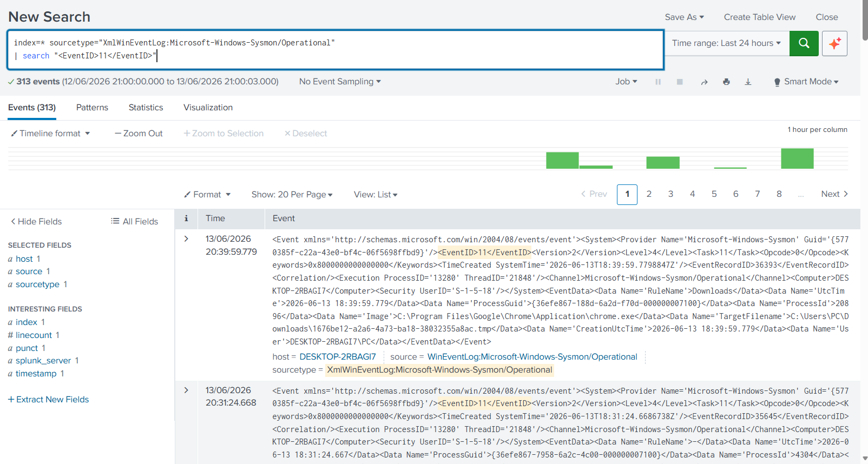Pause the search job
Viewport: 868px width, 464px height.
click(x=658, y=82)
